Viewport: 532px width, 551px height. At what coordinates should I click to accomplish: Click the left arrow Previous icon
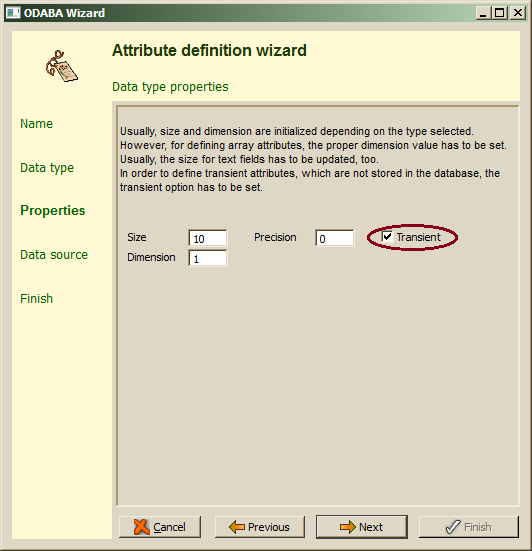236,527
